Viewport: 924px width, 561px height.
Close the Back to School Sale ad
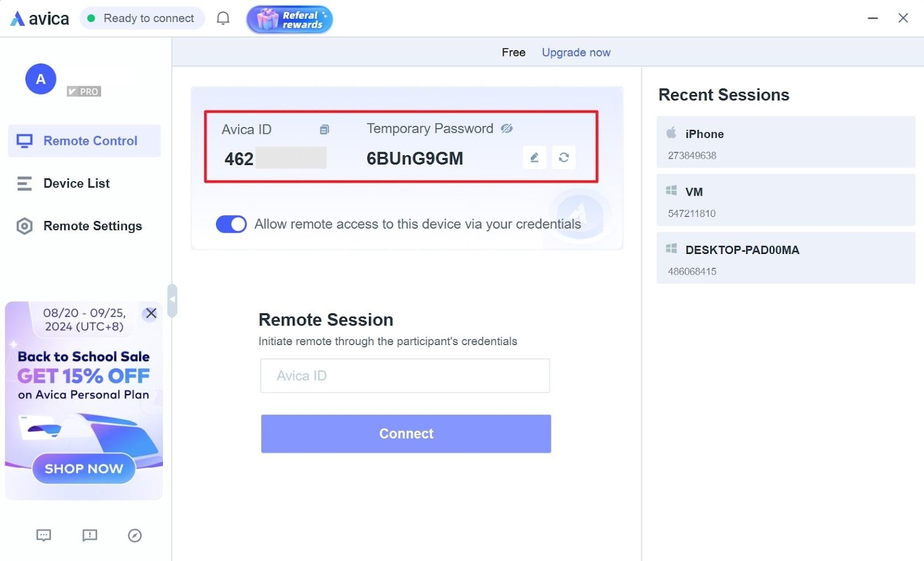click(x=151, y=313)
